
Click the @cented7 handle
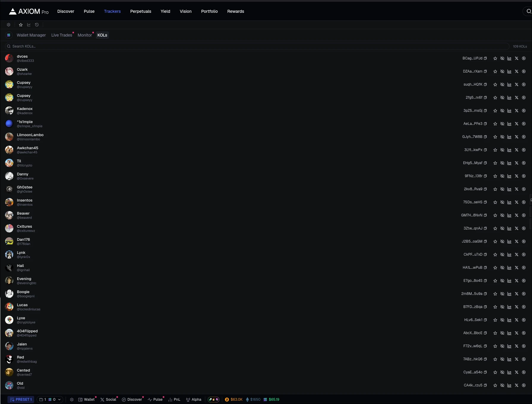point(24,375)
